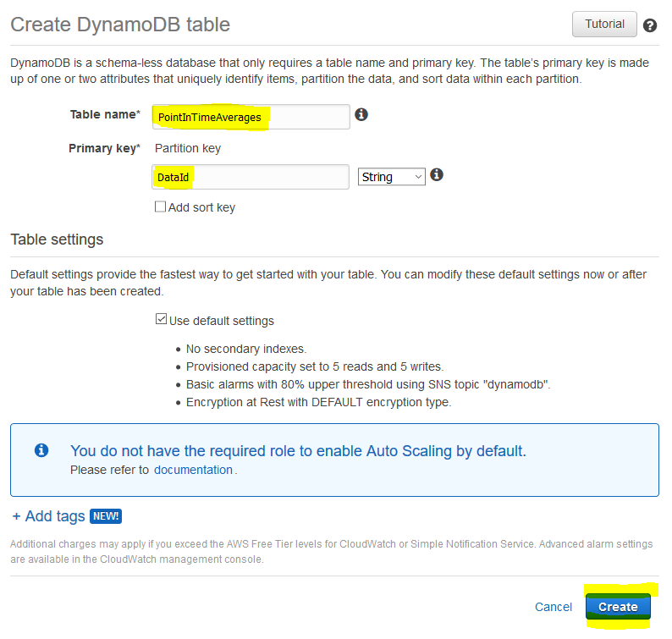Click the Table settings heading
Screen dimensions: 672x639
(x=57, y=240)
